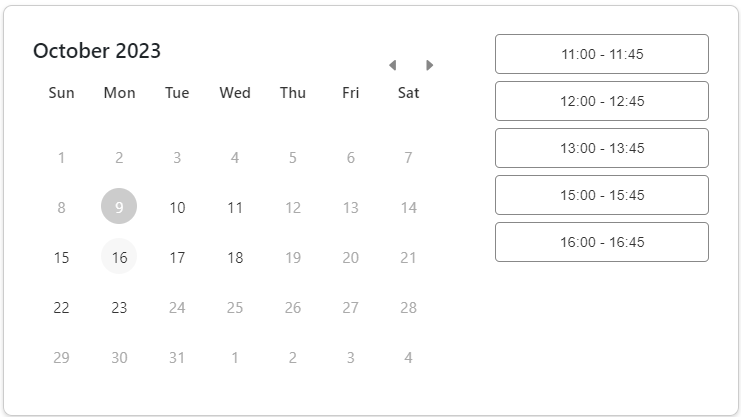The height and width of the screenshot is (417, 741).
Task: Click the highlighted date 16
Action: [x=119, y=257]
